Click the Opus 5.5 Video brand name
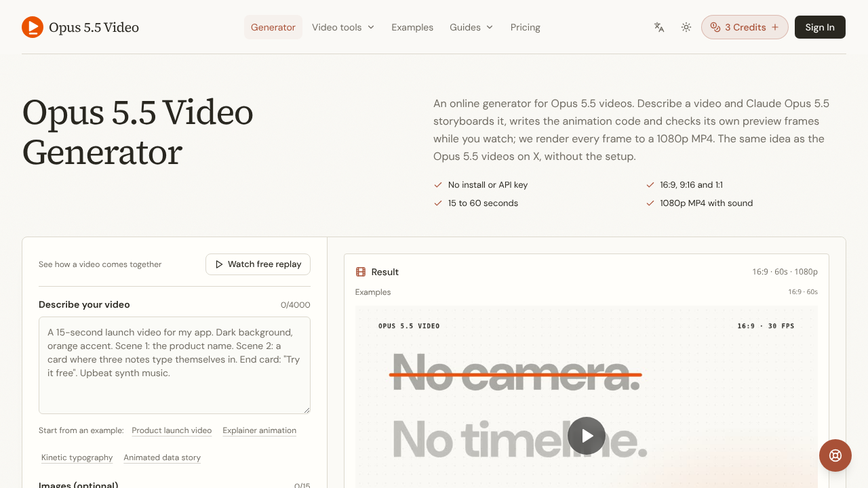868x488 pixels. click(x=94, y=27)
